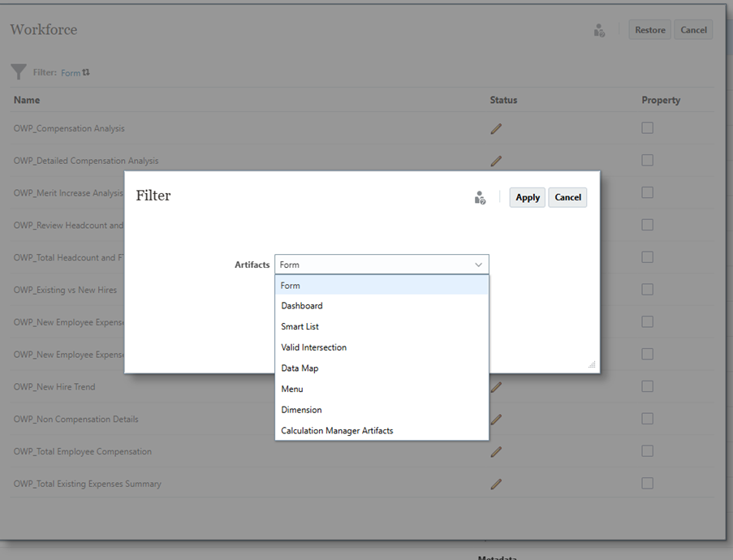Click the user assistance icon in Filter dialog
733x560 pixels.
click(x=480, y=197)
